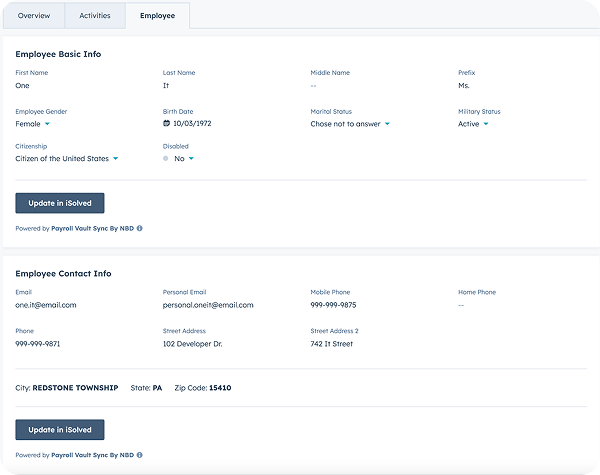Select the Employee tab
The width and height of the screenshot is (600, 475).
click(x=157, y=15)
